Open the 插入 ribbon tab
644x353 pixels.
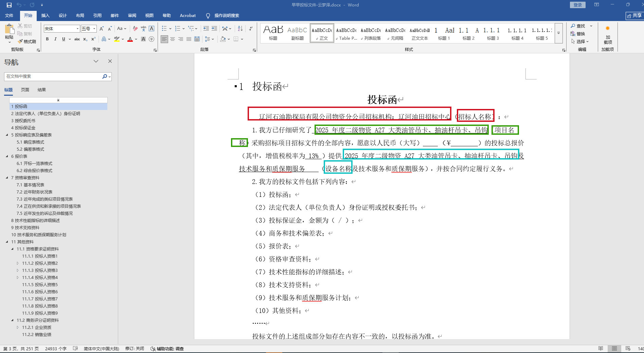point(45,15)
